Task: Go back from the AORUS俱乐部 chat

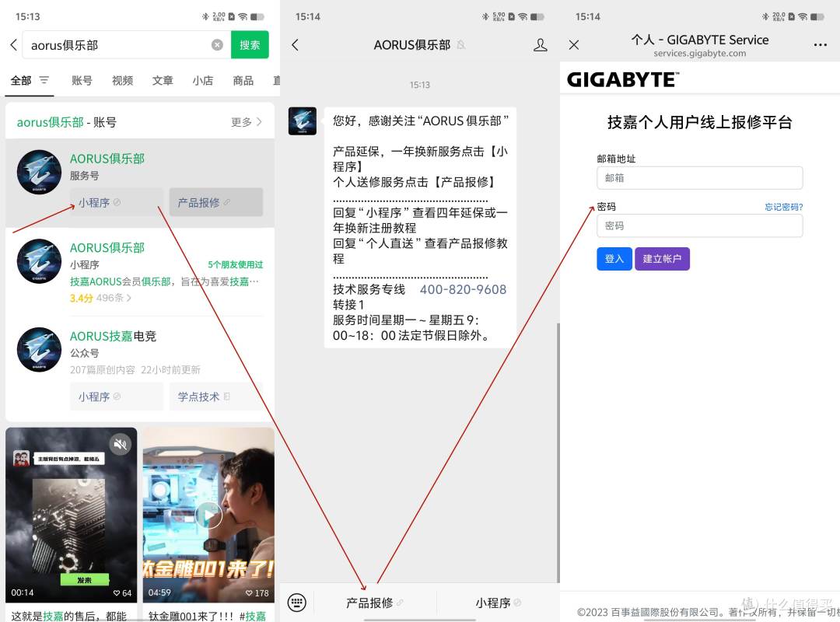Action: [x=295, y=45]
